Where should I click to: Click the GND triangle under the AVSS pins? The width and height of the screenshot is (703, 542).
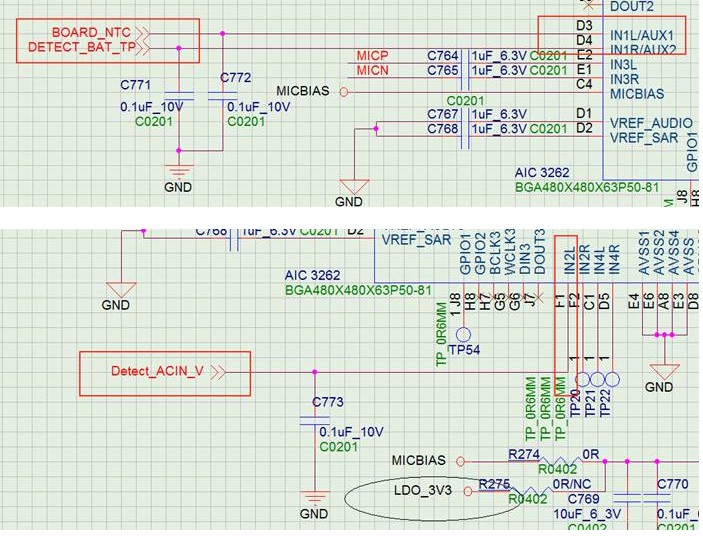click(x=664, y=372)
